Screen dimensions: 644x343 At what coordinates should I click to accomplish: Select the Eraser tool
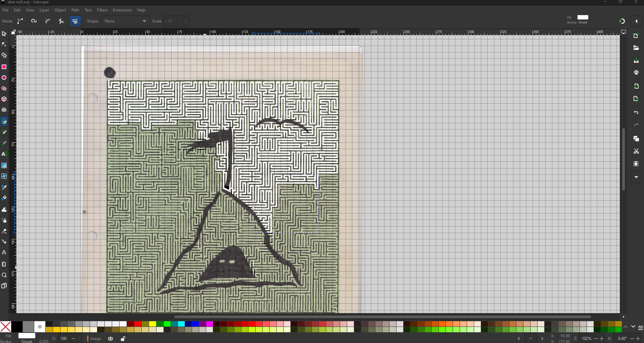pos(4,231)
